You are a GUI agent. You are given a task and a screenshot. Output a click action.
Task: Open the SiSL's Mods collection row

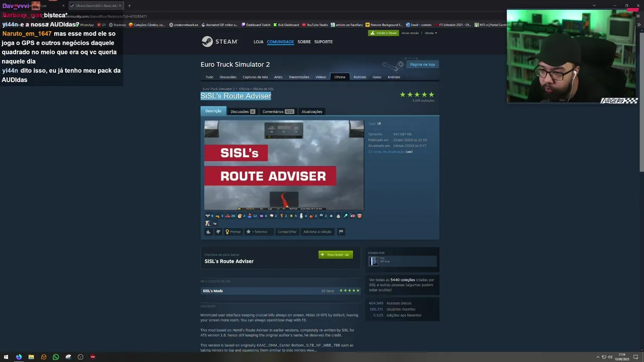(281, 291)
